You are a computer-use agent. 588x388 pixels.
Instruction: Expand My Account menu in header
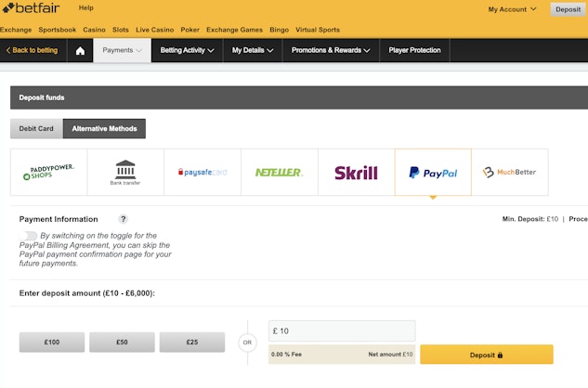click(x=512, y=9)
